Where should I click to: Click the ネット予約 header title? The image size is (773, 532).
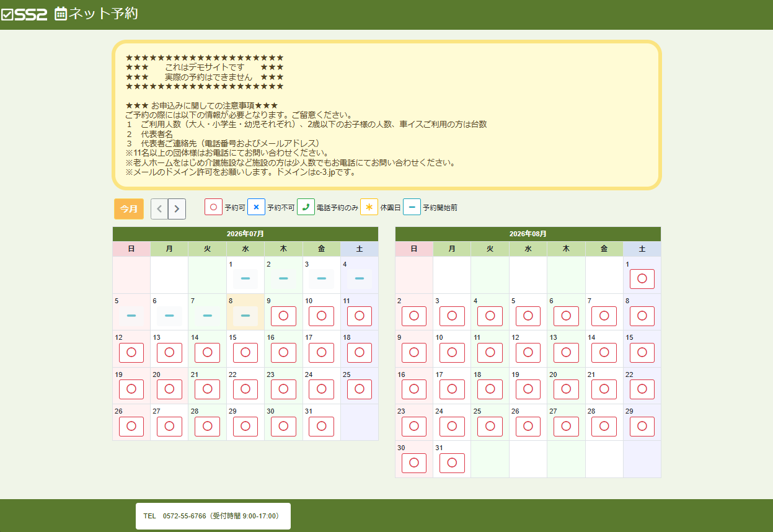104,14
